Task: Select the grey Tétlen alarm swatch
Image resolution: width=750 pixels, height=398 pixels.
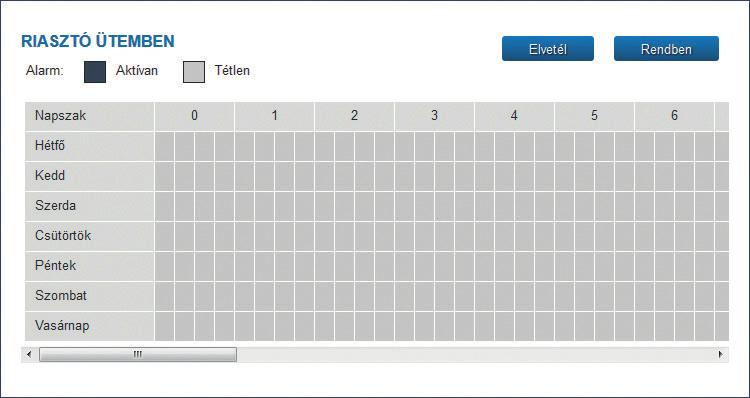Action: (194, 72)
